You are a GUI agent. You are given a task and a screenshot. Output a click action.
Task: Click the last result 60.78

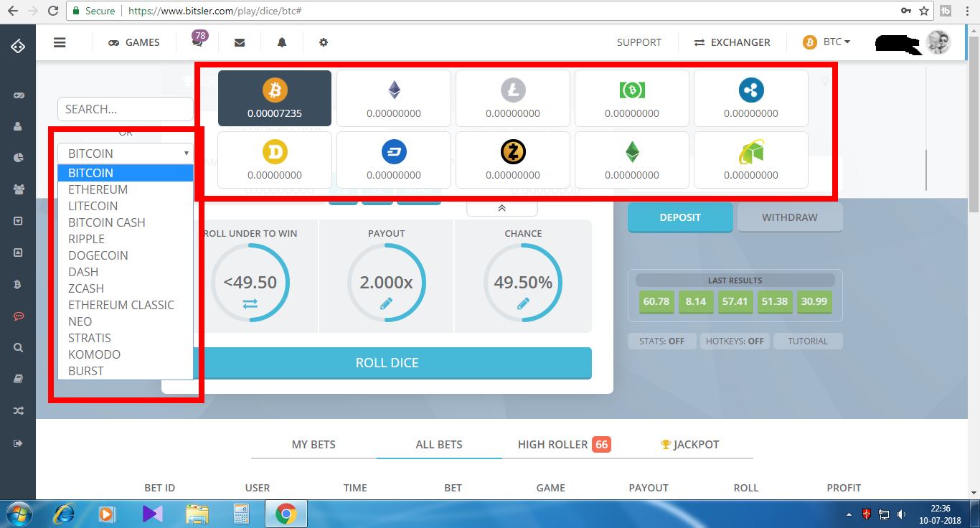(656, 301)
